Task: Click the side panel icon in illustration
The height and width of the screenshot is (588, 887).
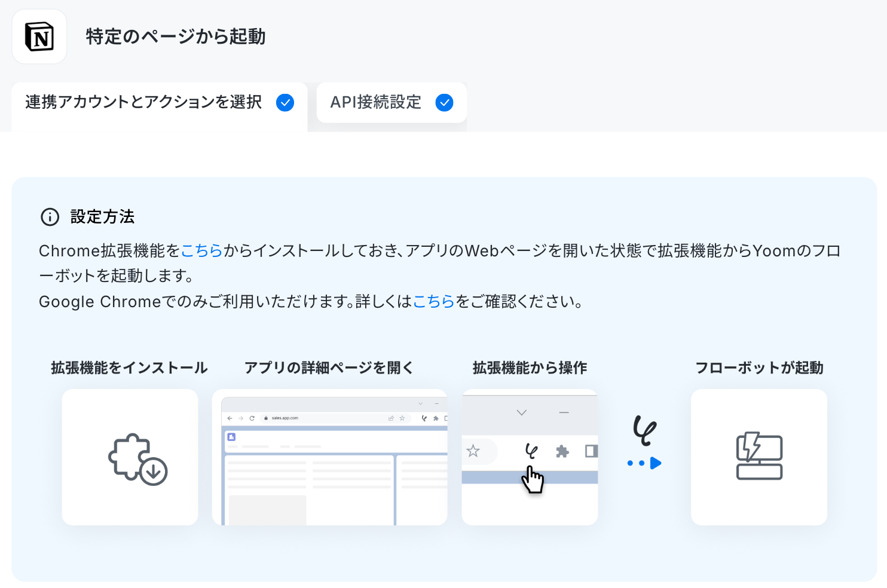Action: 591,451
